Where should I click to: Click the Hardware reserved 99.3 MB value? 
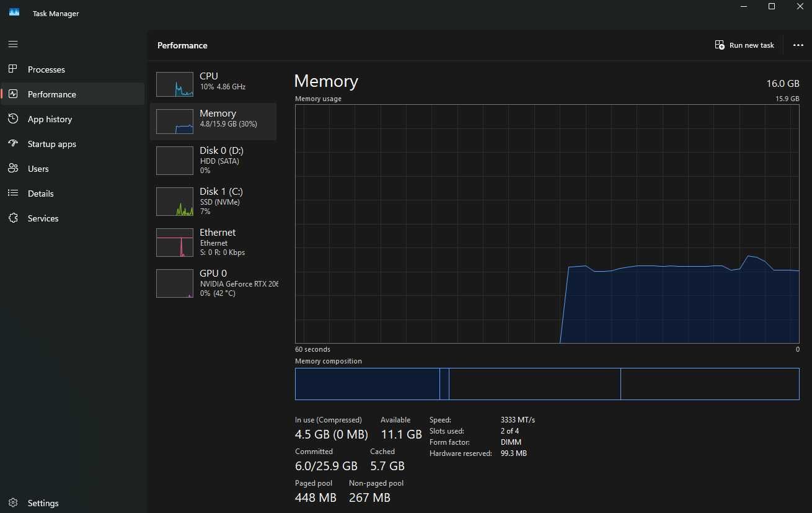(514, 453)
